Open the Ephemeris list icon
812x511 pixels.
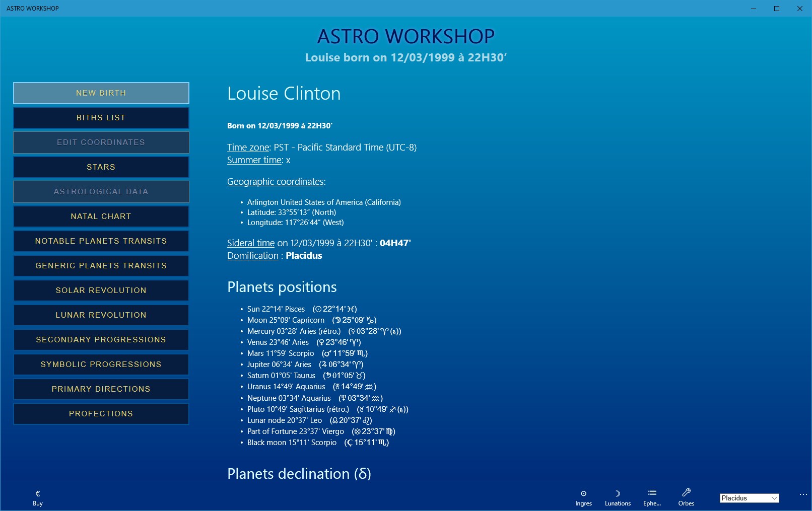click(652, 493)
